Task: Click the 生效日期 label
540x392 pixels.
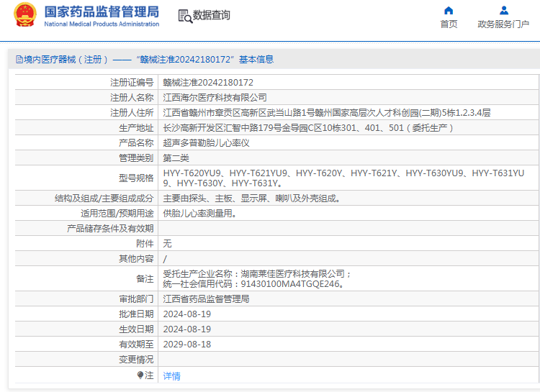Action: [136, 329]
